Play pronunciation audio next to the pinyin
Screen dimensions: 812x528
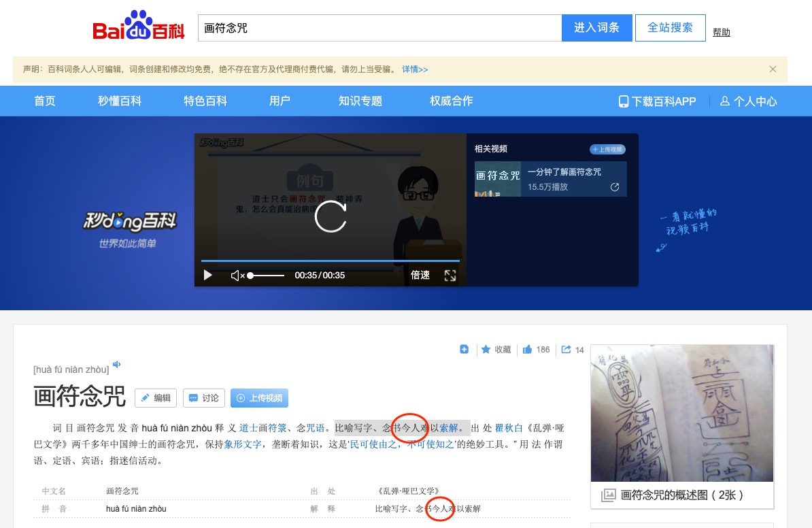(x=117, y=365)
